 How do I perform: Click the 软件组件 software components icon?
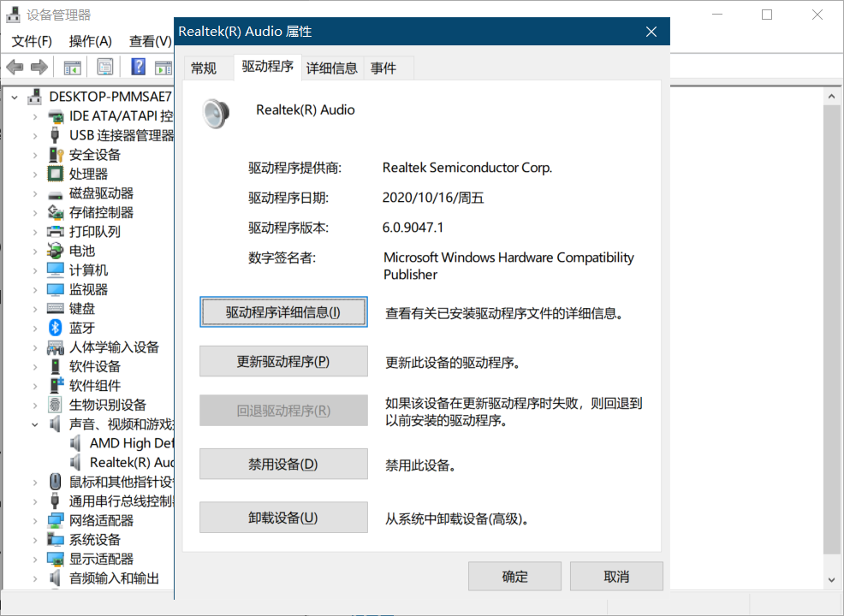(56, 385)
